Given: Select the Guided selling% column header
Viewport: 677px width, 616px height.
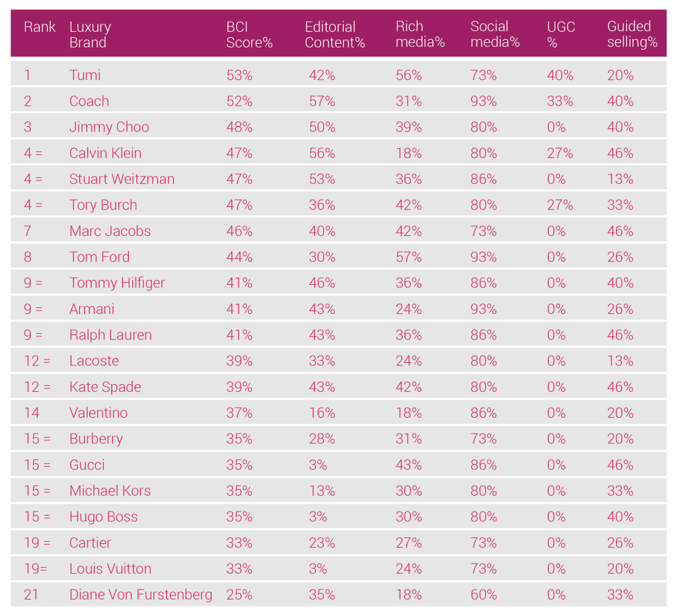Looking at the screenshot, I should coord(632,34).
